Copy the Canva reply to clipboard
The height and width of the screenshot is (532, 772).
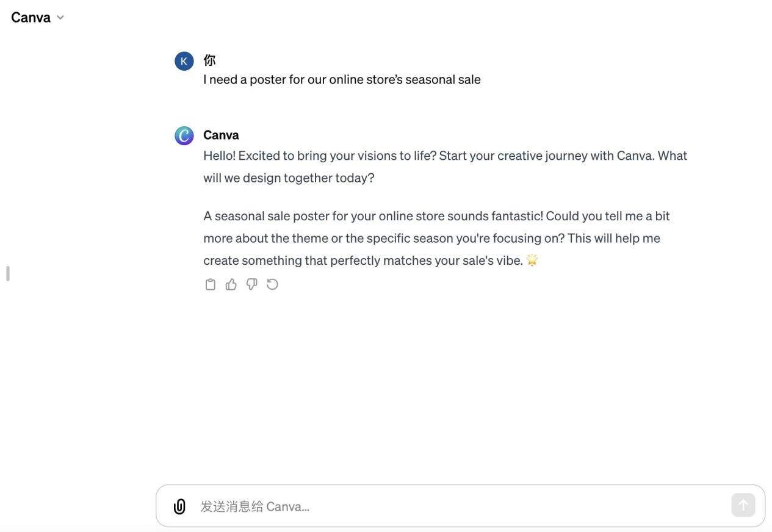(x=211, y=284)
